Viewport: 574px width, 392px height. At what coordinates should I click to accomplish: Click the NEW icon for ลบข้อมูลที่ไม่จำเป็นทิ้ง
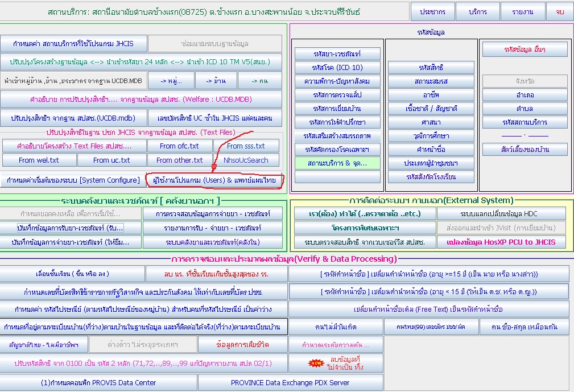coord(315,362)
